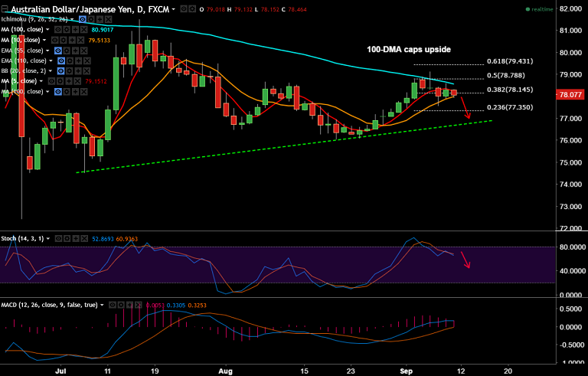588x376 pixels.
Task: Click plus icon on the BB (20, close, 2) row
Action: tap(78, 71)
